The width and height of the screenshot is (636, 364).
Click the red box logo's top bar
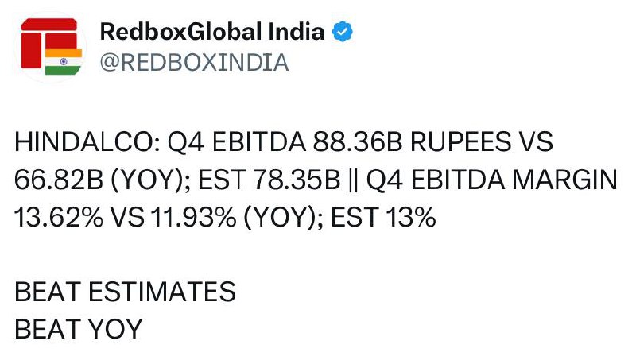click(49, 25)
